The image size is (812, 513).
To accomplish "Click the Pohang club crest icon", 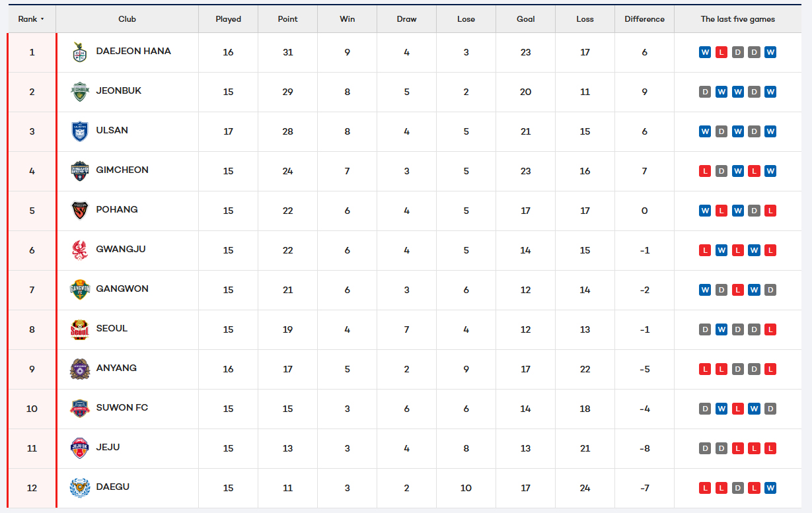I will (x=79, y=211).
